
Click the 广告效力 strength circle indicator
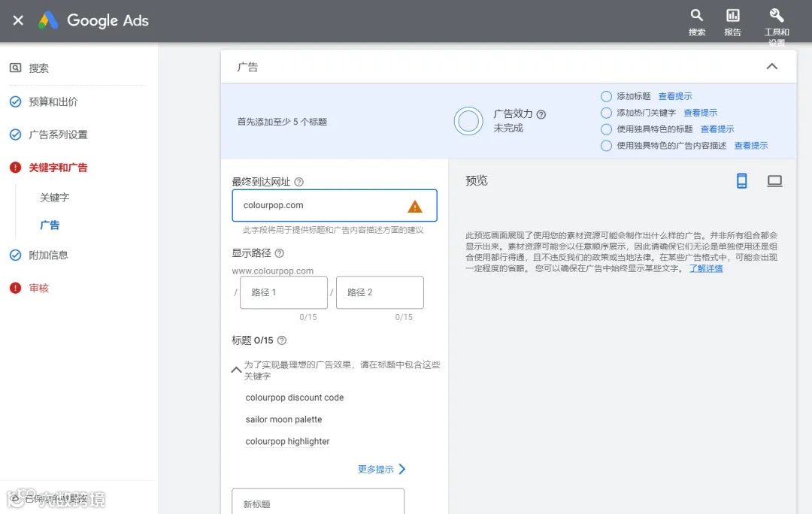point(468,121)
